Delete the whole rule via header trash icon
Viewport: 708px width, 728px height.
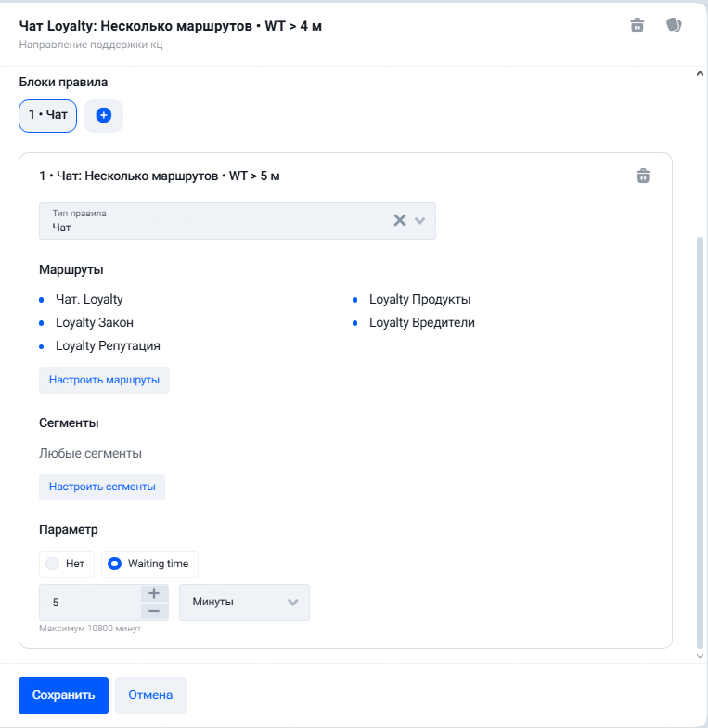pos(637,25)
